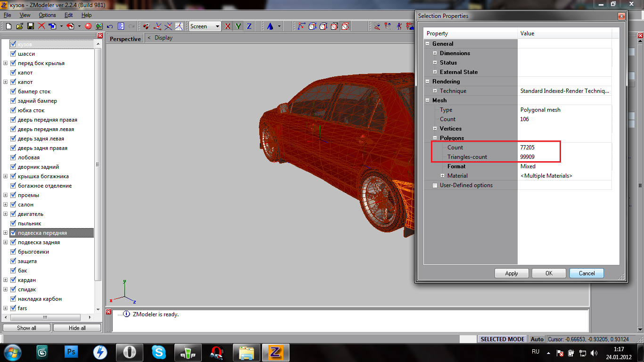
Task: Click the Open file folder icon
Action: pos(20,26)
